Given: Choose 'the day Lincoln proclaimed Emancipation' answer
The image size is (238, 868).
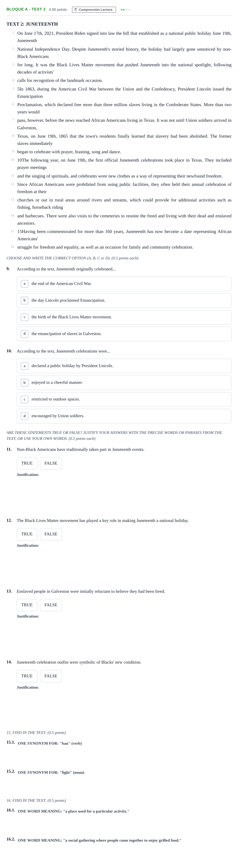Looking at the screenshot, I should (124, 301).
